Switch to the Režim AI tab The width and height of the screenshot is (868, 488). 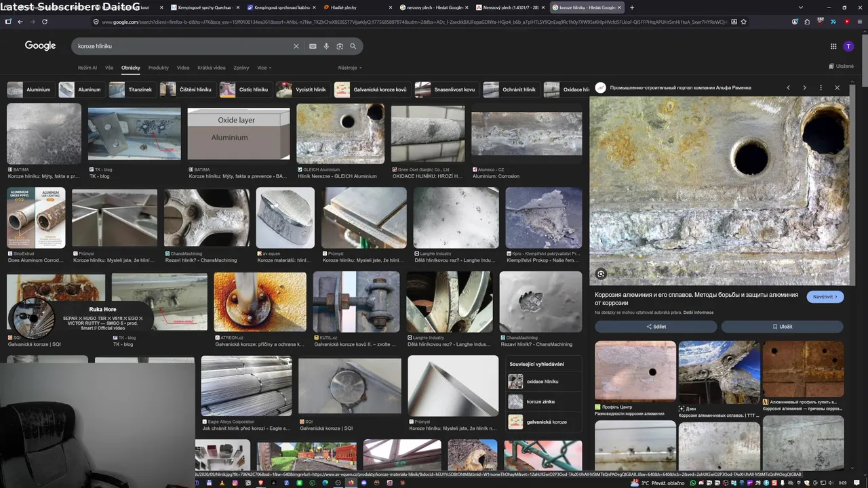pos(87,68)
